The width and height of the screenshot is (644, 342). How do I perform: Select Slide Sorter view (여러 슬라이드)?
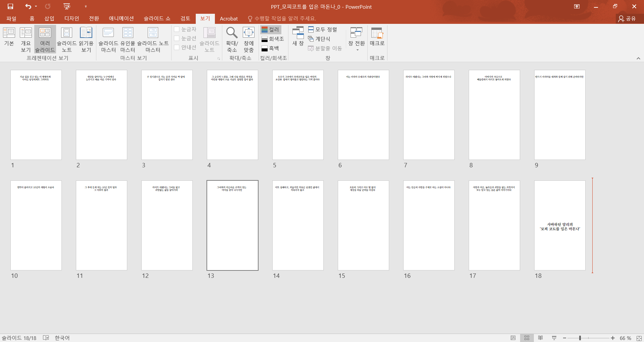pyautogui.click(x=45, y=40)
